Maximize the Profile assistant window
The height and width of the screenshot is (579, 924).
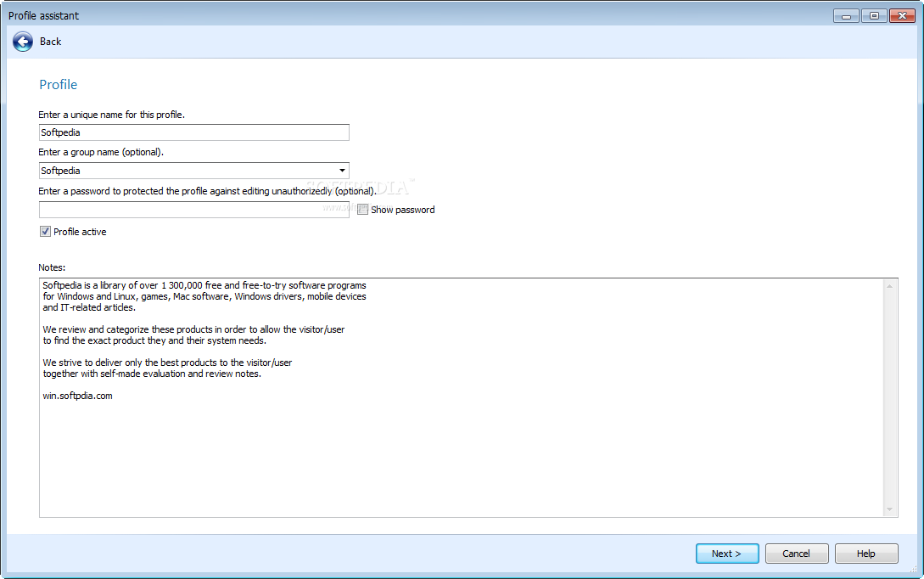pos(874,16)
